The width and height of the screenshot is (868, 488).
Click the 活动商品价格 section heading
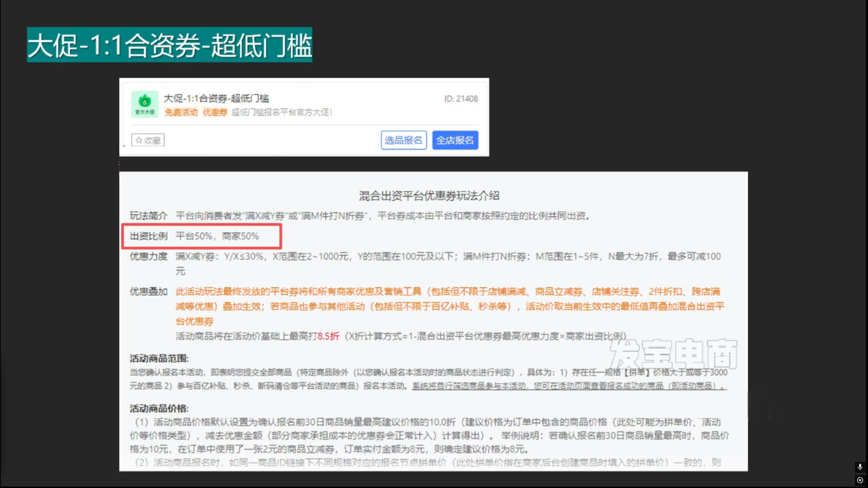pyautogui.click(x=159, y=408)
